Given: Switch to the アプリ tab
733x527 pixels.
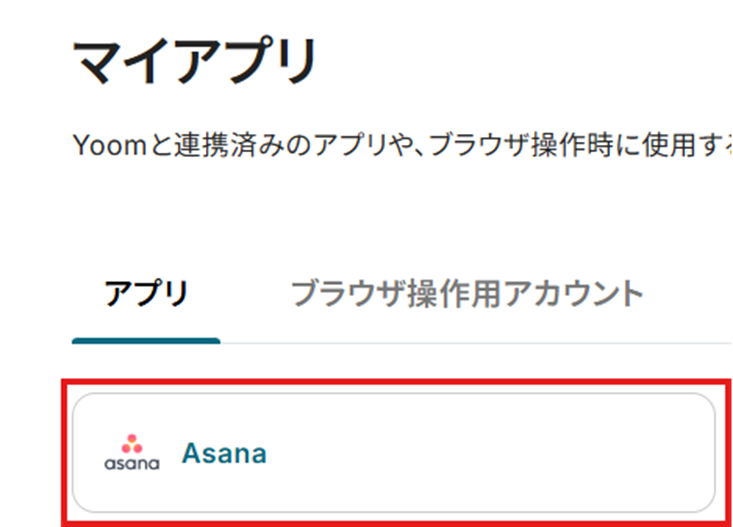Looking at the screenshot, I should (146, 295).
